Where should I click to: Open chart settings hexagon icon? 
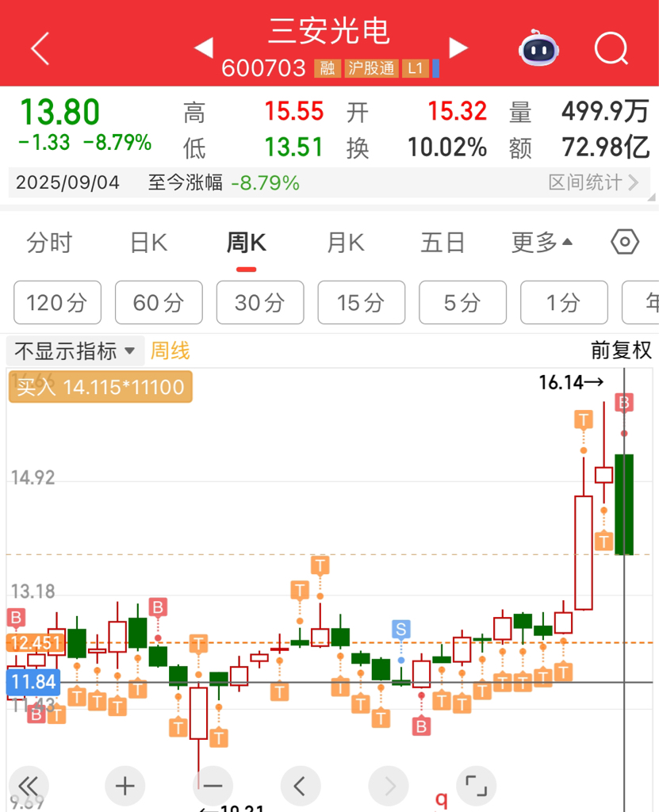pyautogui.click(x=625, y=242)
